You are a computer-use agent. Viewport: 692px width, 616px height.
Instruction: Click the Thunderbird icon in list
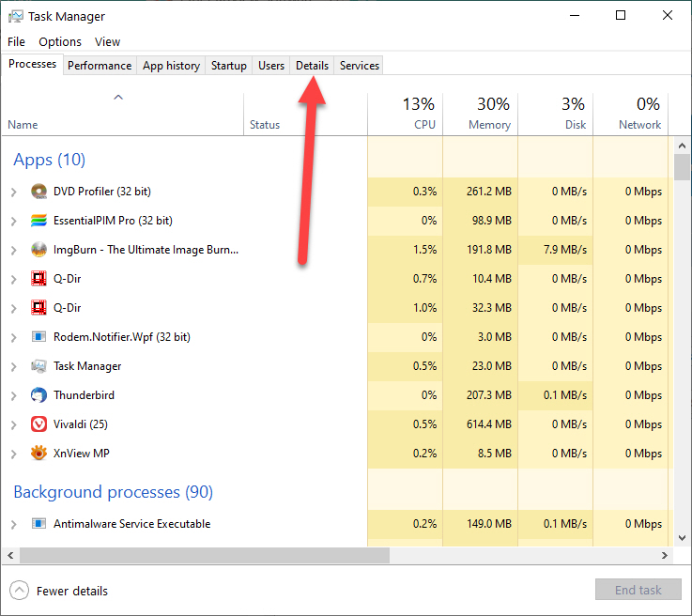click(38, 395)
